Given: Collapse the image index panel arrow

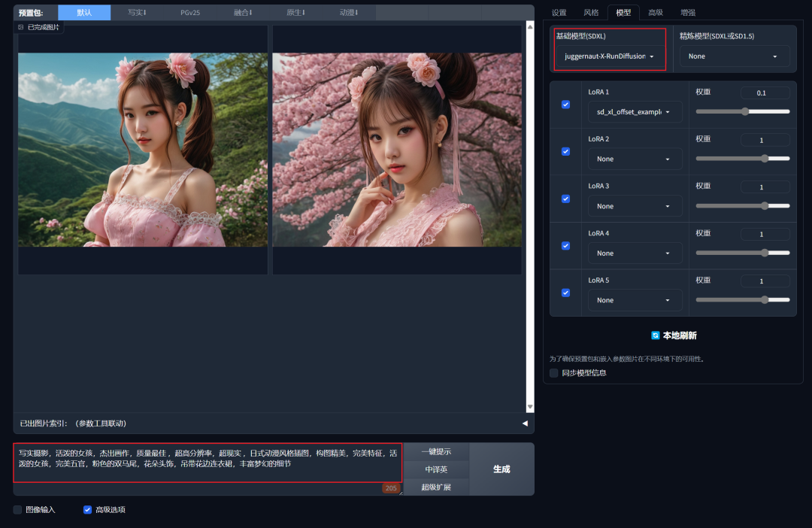Looking at the screenshot, I should [x=525, y=423].
